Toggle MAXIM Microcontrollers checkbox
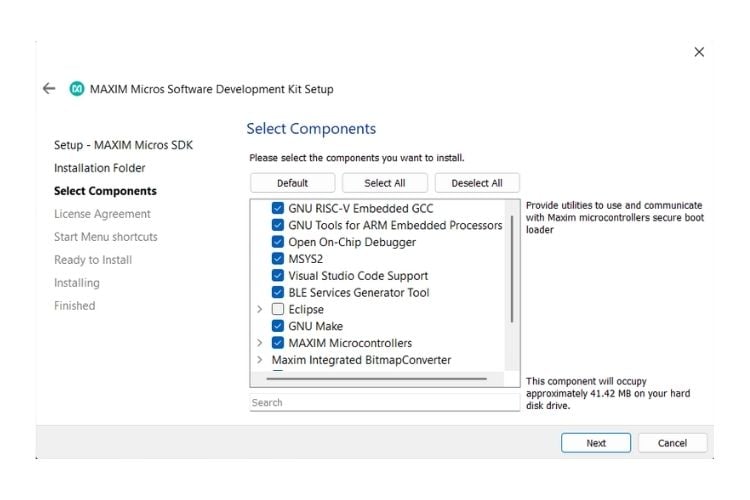 pyautogui.click(x=277, y=343)
